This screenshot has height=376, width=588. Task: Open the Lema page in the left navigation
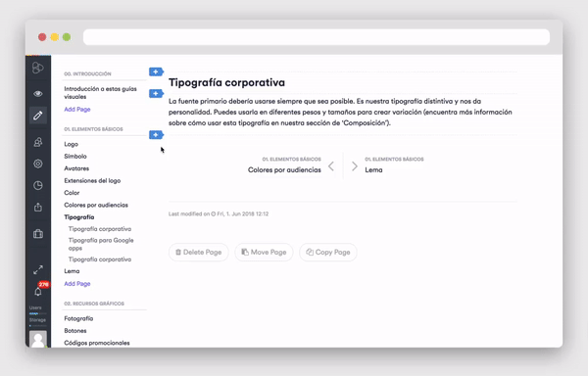point(72,271)
